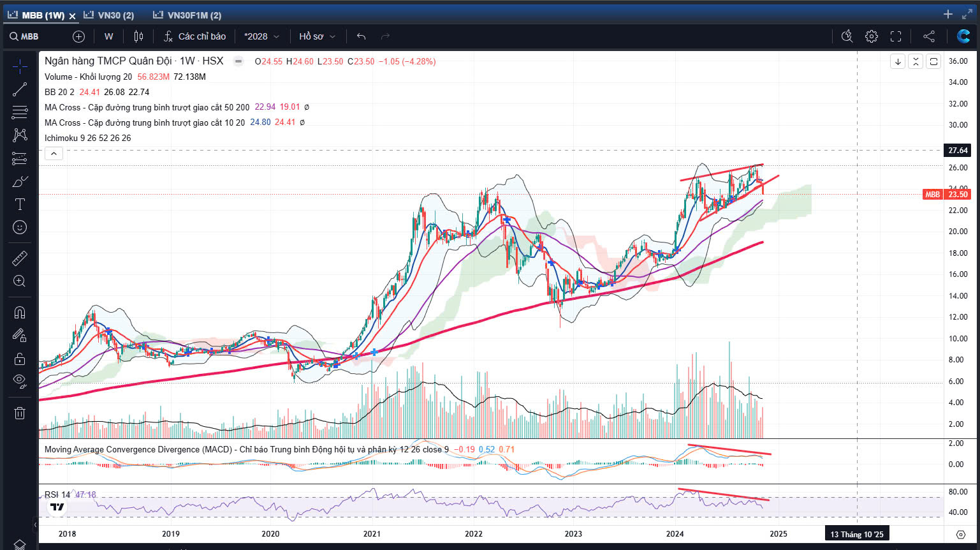The width and height of the screenshot is (980, 550).
Task: Open the pattern drawing tools
Action: 20,135
